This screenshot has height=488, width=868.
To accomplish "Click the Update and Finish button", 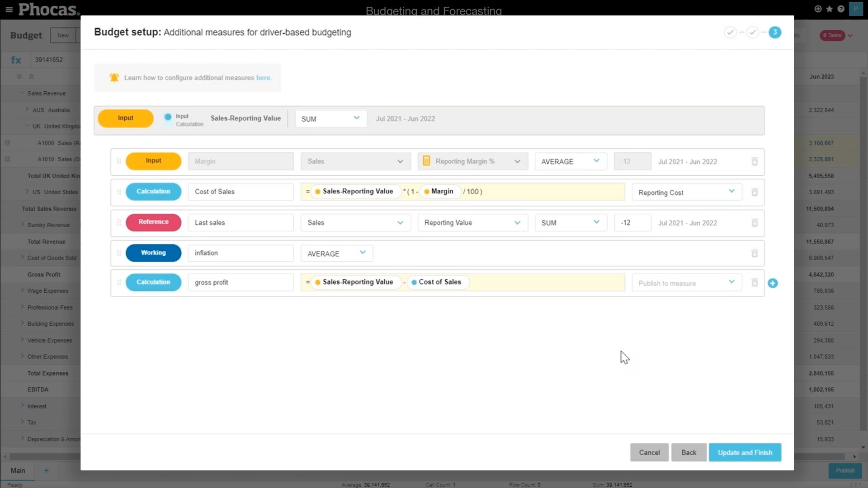I will click(x=745, y=452).
